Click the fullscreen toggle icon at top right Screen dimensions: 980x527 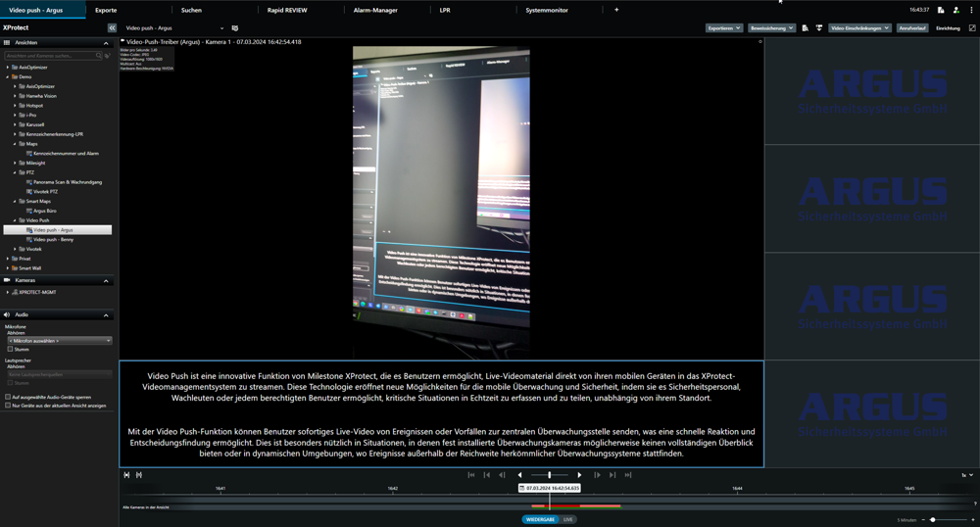971,28
